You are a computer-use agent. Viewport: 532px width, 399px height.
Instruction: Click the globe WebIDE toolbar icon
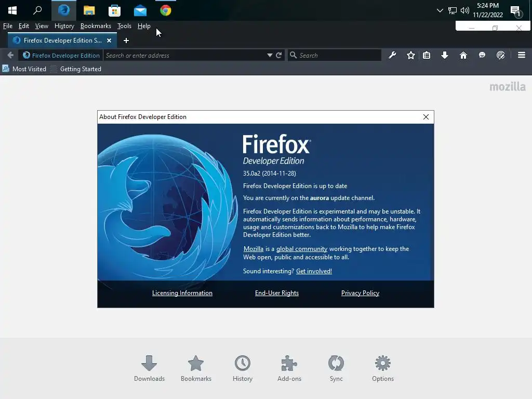coord(500,55)
